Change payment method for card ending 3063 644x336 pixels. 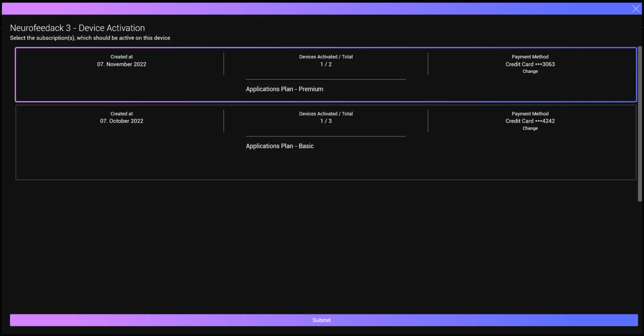click(530, 72)
